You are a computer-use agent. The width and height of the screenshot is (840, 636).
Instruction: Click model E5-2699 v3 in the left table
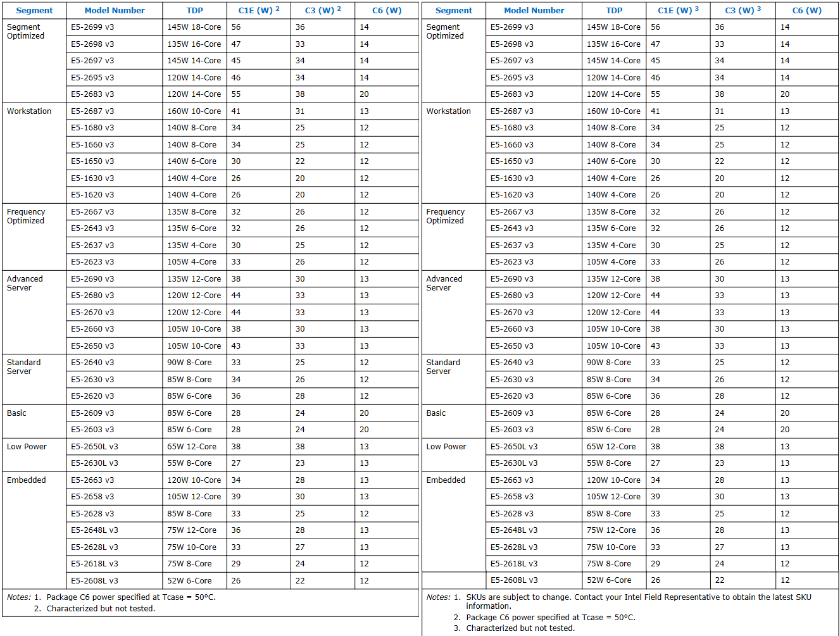click(92, 27)
